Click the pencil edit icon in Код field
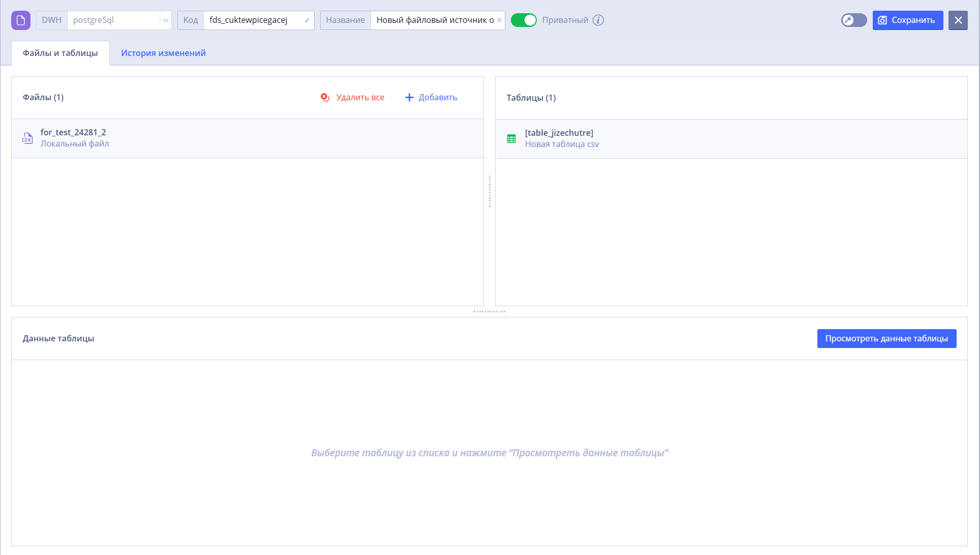The image size is (980, 555). [307, 20]
